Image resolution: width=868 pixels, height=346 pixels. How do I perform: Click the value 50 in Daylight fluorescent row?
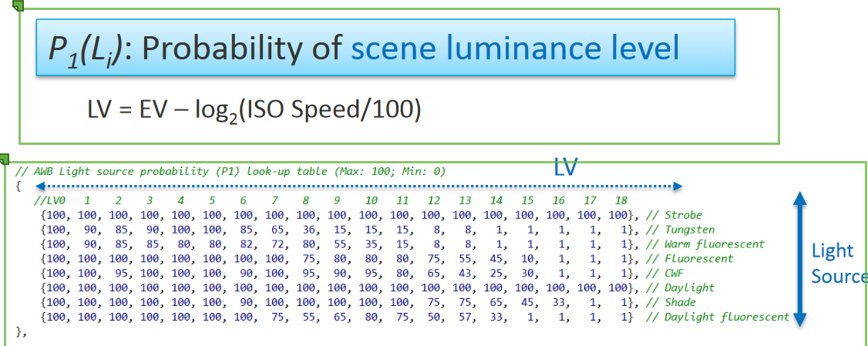tap(434, 317)
